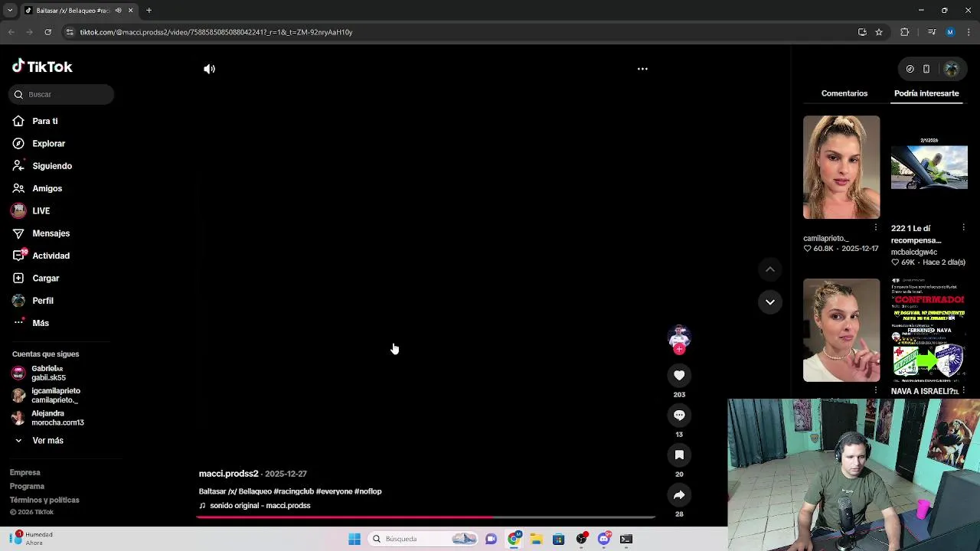Screen dimensions: 980x551
Task: Open second blonde woman video thumbnail
Action: click(x=841, y=330)
